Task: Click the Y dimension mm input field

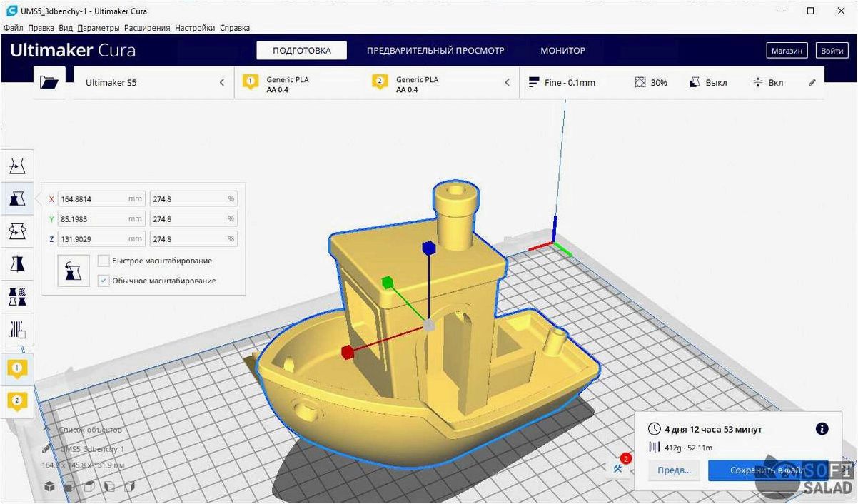Action: coord(102,219)
